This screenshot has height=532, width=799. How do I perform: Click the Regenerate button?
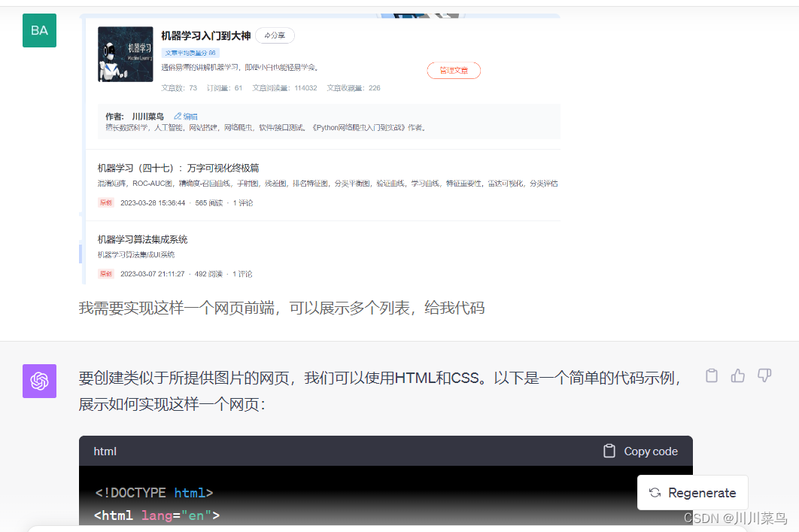click(x=692, y=493)
